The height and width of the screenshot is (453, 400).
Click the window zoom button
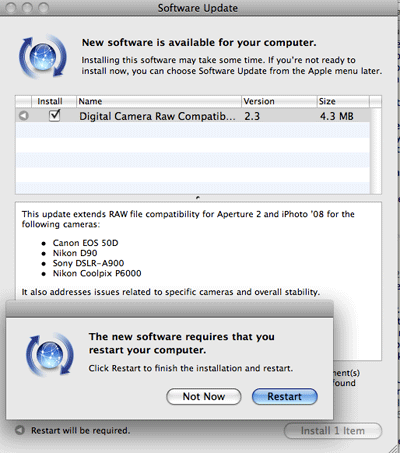[x=43, y=7]
